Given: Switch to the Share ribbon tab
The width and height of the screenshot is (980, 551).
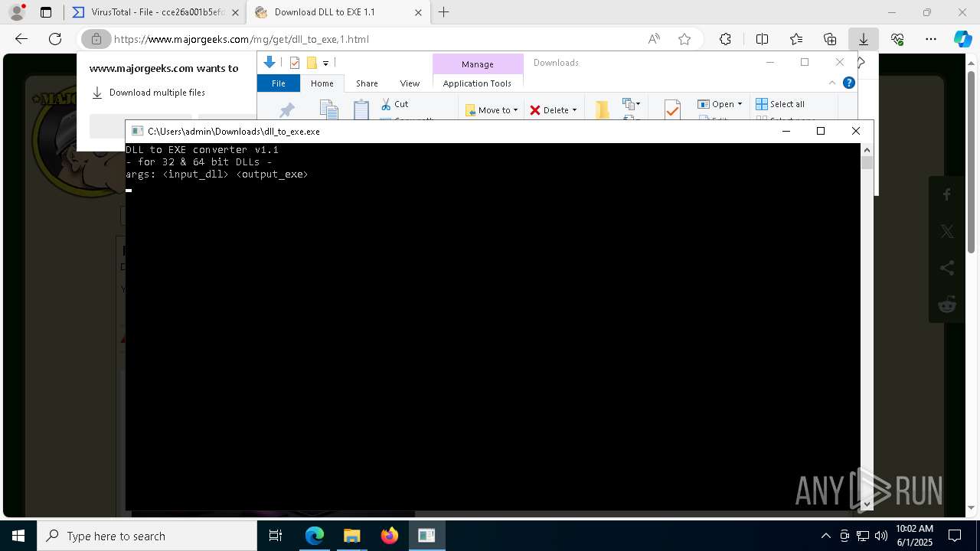Looking at the screenshot, I should click(x=367, y=83).
